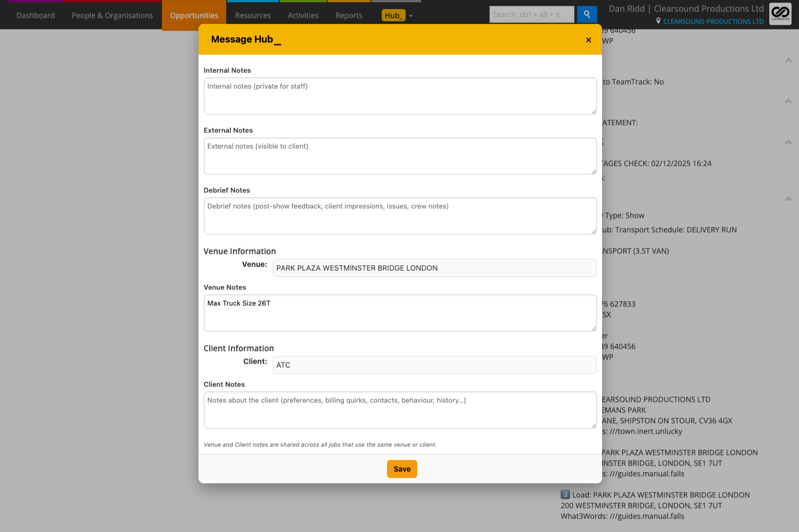799x532 pixels.
Task: Collapse the topmost section using its chevron arrow
Action: point(788,60)
